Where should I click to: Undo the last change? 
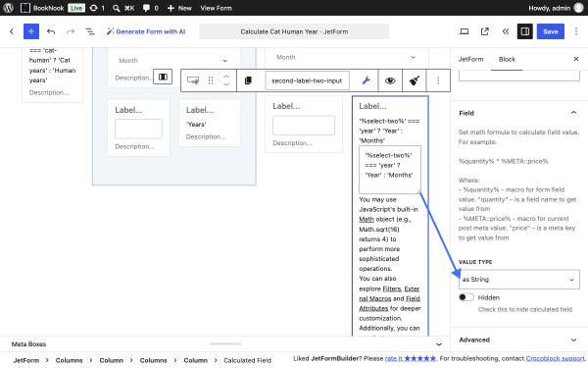[51, 31]
